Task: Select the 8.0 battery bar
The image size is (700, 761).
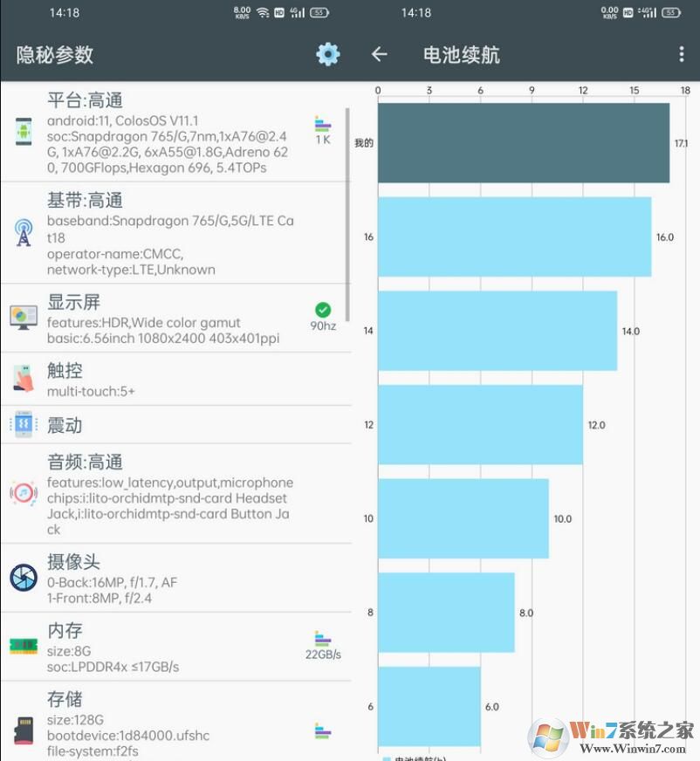Action: 447,613
